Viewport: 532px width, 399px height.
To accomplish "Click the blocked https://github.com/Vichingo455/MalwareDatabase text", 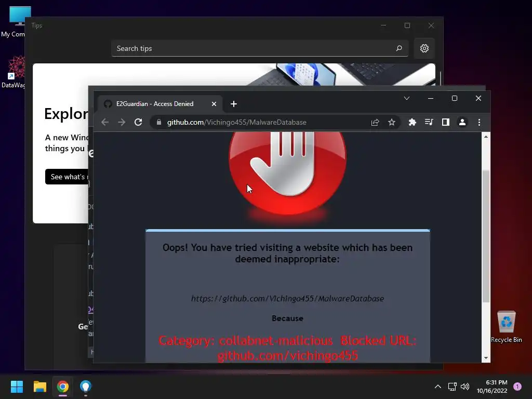I will coord(287,299).
